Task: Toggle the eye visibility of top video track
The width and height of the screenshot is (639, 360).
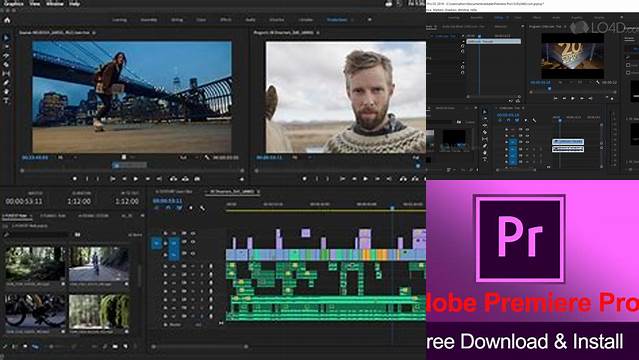Action: [x=192, y=233]
